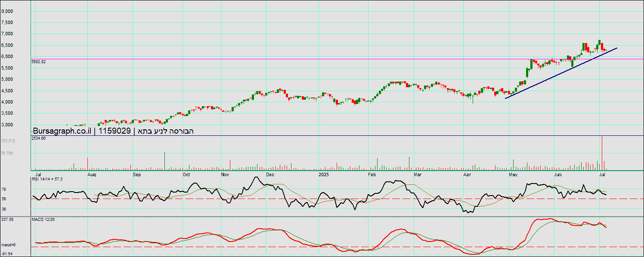Select the Dec month marker
644x257 pixels.
coord(270,175)
